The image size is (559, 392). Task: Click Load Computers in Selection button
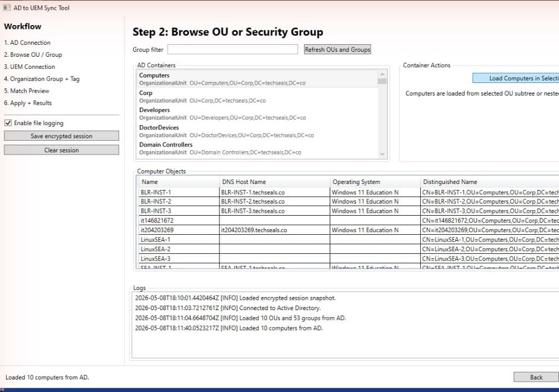pyautogui.click(x=515, y=78)
